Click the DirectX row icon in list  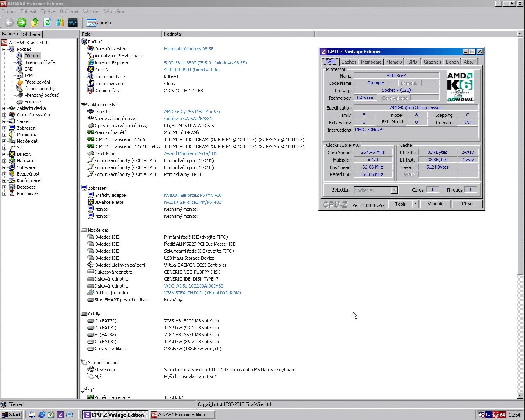[x=91, y=70]
